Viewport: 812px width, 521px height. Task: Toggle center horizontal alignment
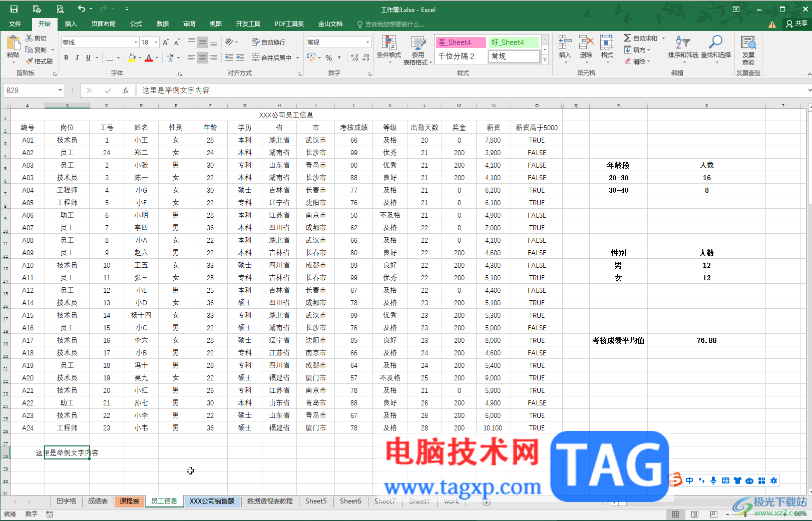[x=203, y=58]
